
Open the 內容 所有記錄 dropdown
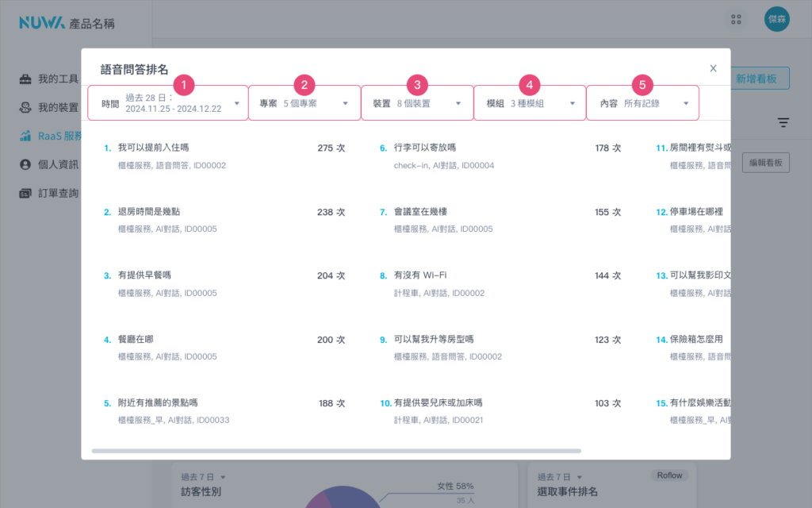pos(642,103)
